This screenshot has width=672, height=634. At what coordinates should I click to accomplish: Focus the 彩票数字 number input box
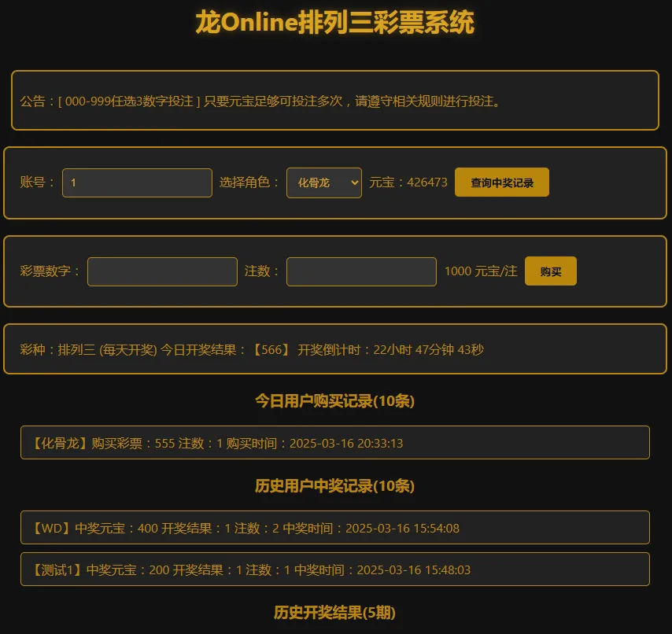pos(162,271)
